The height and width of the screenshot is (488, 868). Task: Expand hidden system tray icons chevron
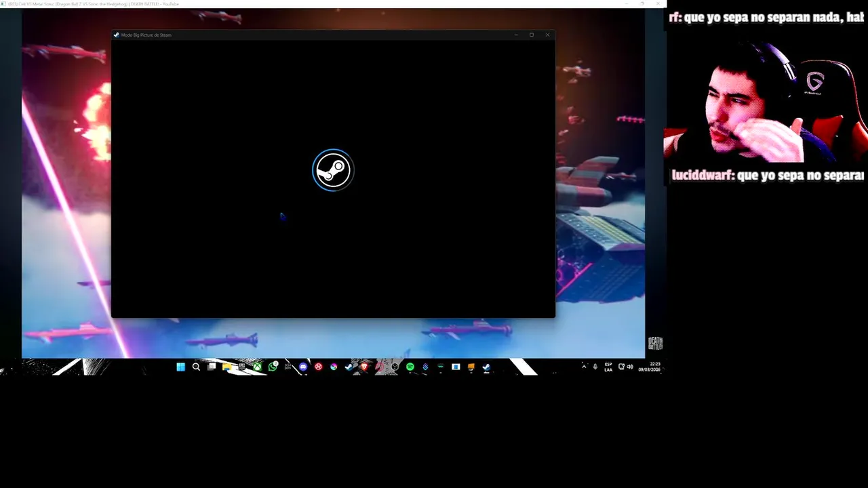584,367
